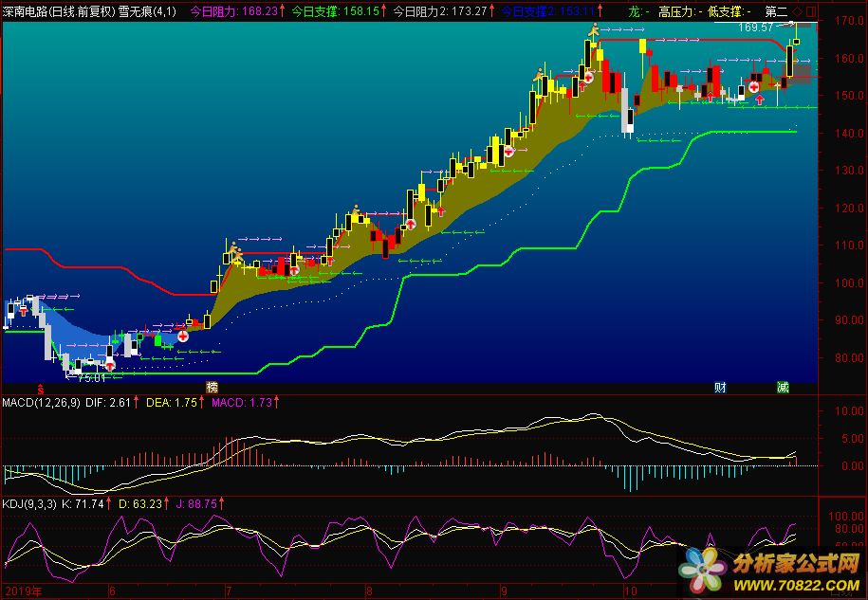Image resolution: width=868 pixels, height=600 pixels.
Task: Click the 170.0 price axis label
Action: [x=849, y=21]
